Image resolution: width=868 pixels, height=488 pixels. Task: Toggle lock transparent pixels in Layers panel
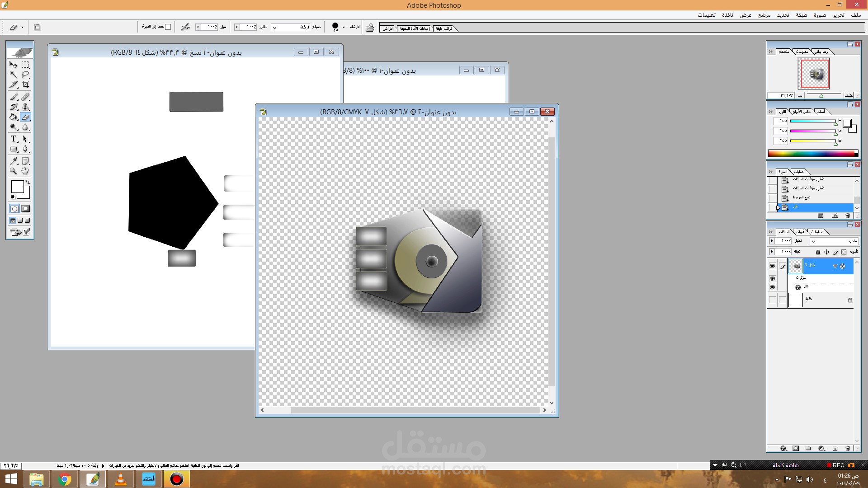click(x=844, y=252)
